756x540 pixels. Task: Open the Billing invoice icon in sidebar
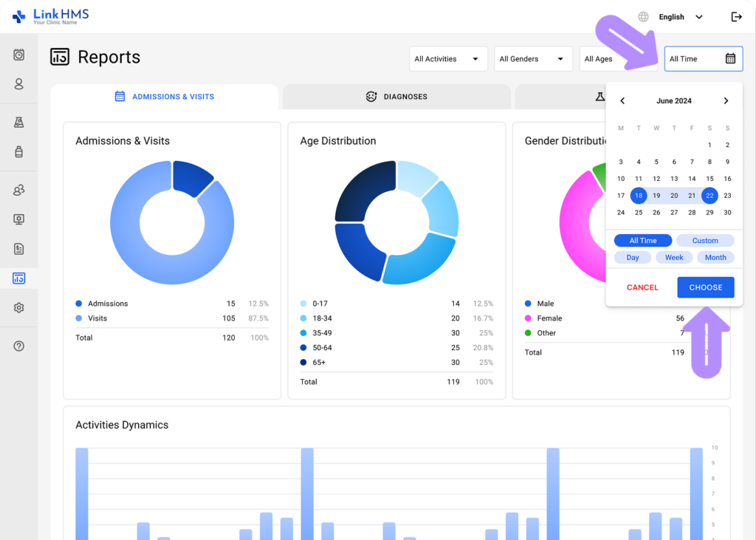18,249
